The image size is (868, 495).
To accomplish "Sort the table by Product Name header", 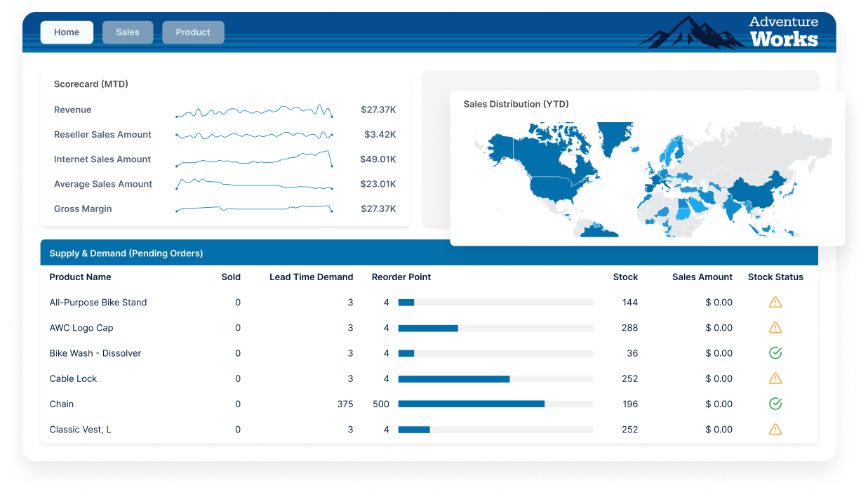I will [x=80, y=277].
